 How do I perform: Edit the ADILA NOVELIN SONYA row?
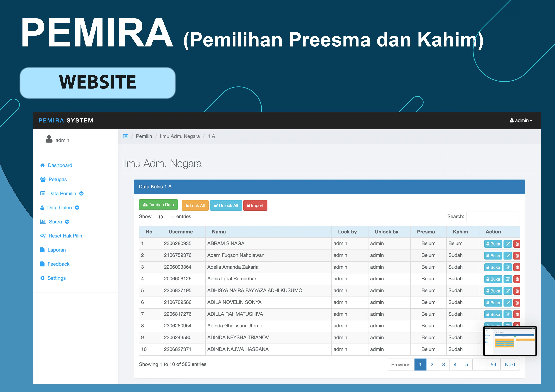coord(508,303)
